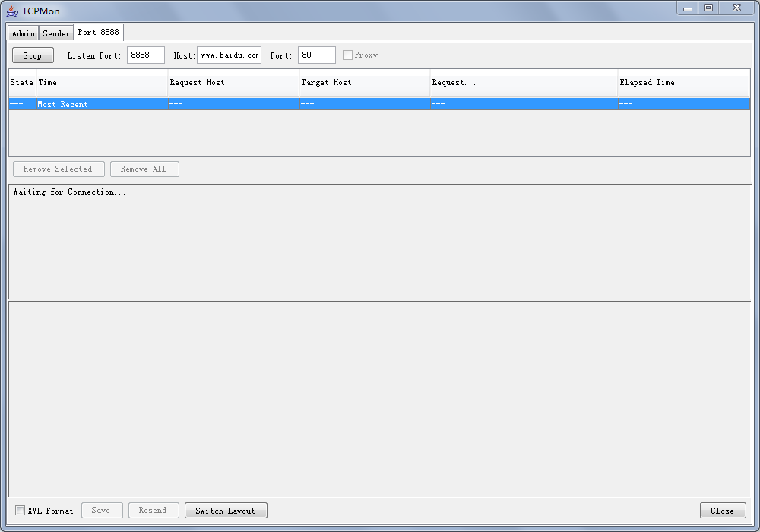Click the Close button at bottom right
This screenshot has height=532, width=760.
pos(723,511)
